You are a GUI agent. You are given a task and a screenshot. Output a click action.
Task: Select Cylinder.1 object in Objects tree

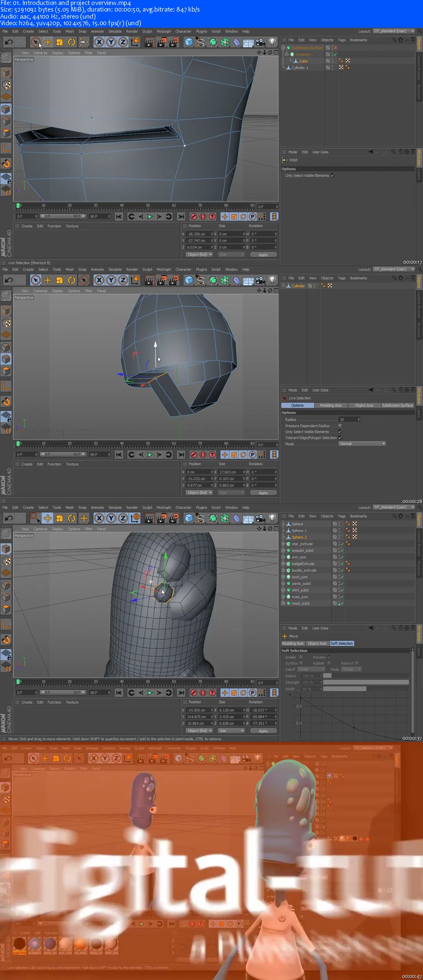(300, 68)
